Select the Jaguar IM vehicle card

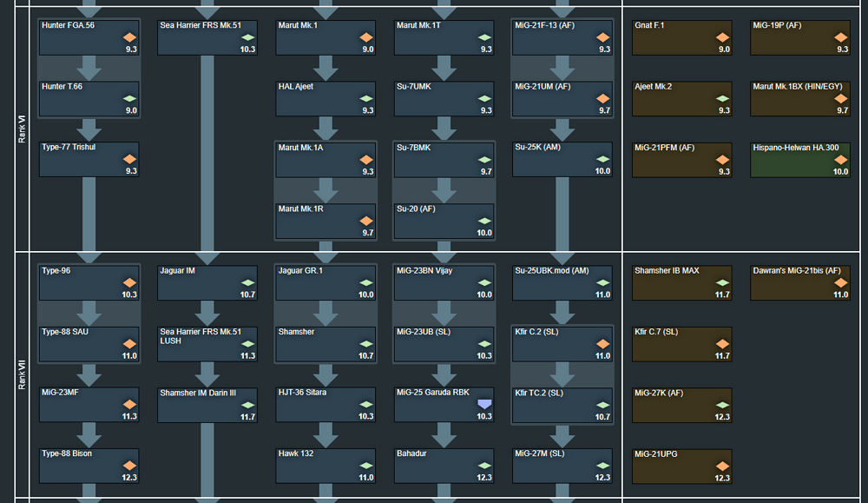(x=207, y=283)
